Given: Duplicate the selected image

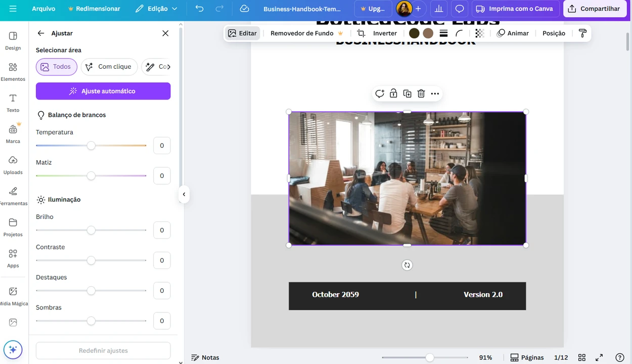Looking at the screenshot, I should (407, 94).
